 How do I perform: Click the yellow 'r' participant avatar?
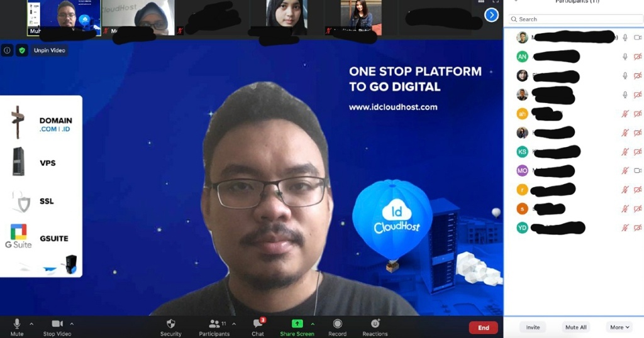point(522,190)
